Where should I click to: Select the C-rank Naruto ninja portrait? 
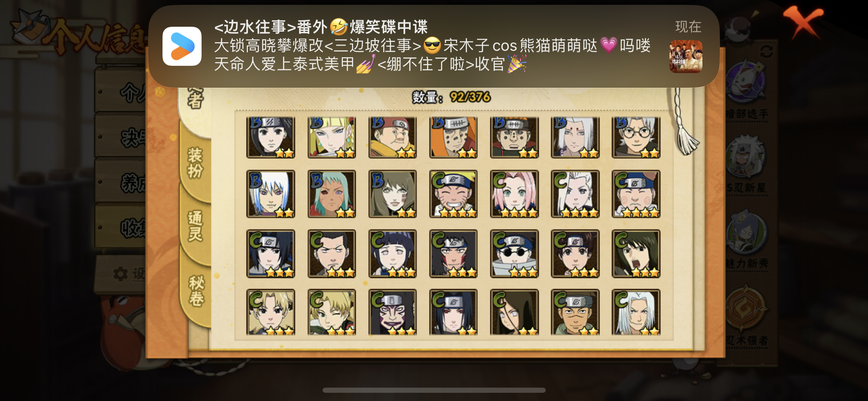pos(453,194)
